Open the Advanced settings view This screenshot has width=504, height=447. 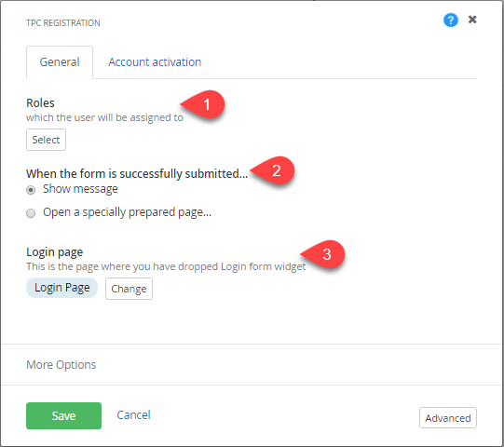pos(448,418)
